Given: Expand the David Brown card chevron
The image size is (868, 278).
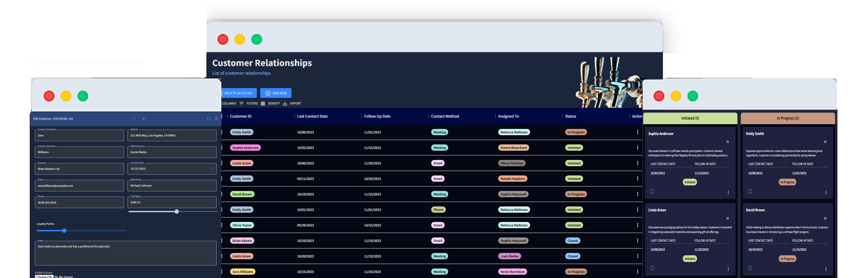Looking at the screenshot, I should (x=825, y=218).
